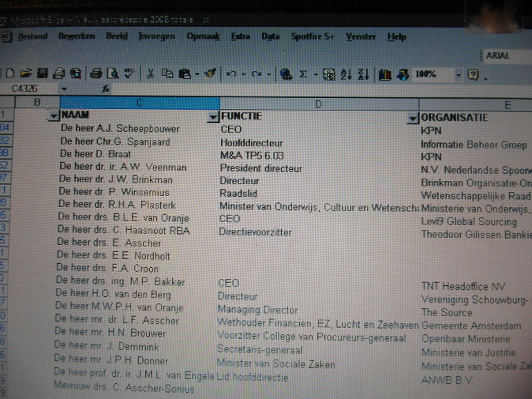The width and height of the screenshot is (532, 399).
Task: Open the Data menu
Action: [270, 37]
